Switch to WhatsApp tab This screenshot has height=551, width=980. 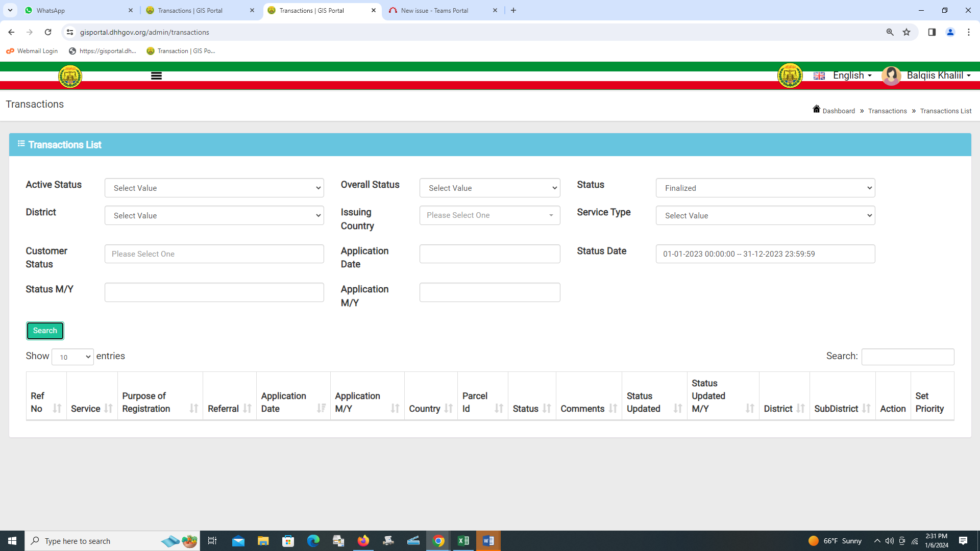tap(79, 10)
